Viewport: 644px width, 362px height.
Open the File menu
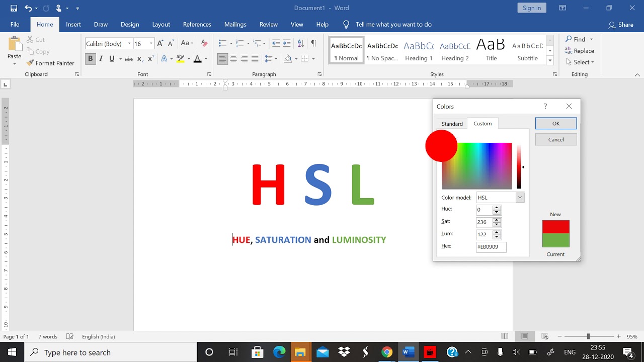[15, 24]
